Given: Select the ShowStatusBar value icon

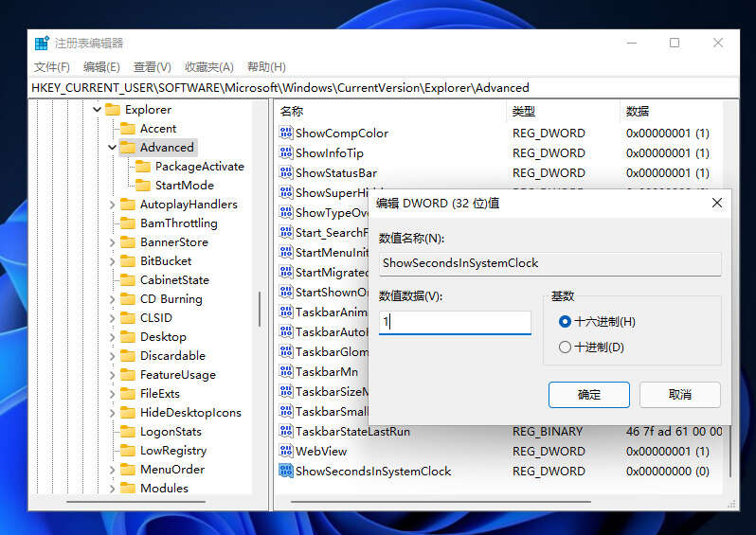Looking at the screenshot, I should [286, 172].
